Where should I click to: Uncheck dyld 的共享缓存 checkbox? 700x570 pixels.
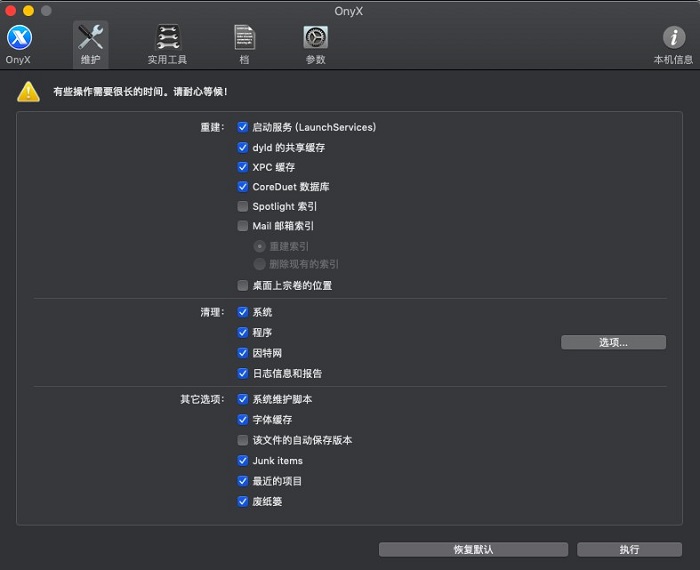[x=242, y=147]
